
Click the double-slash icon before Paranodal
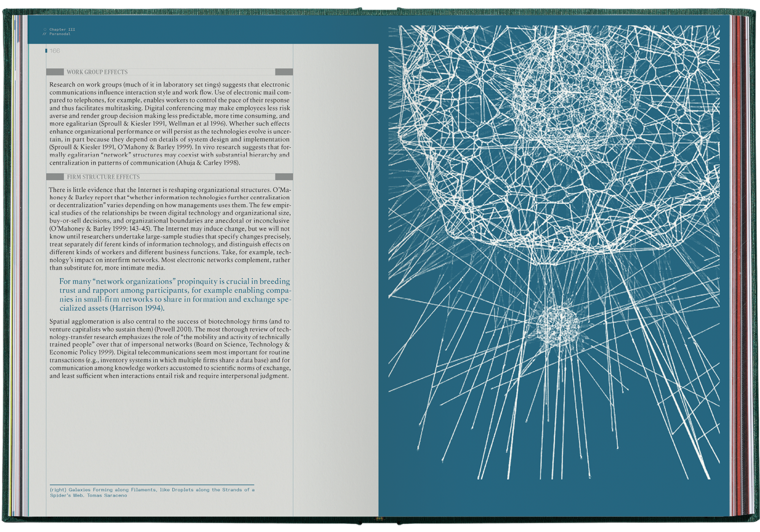click(45, 34)
